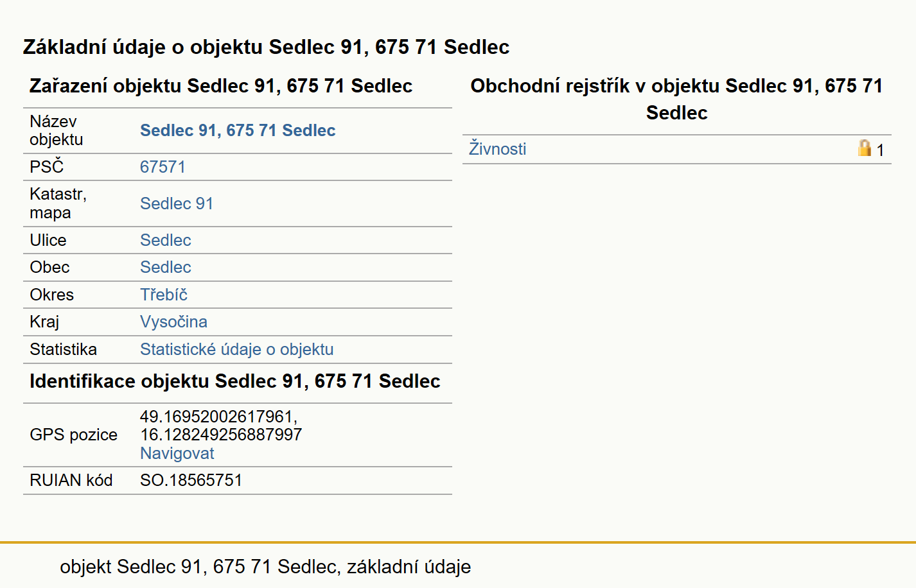Click the Zařazení objektu section heading
This screenshot has width=916, height=588.
pyautogui.click(x=221, y=86)
